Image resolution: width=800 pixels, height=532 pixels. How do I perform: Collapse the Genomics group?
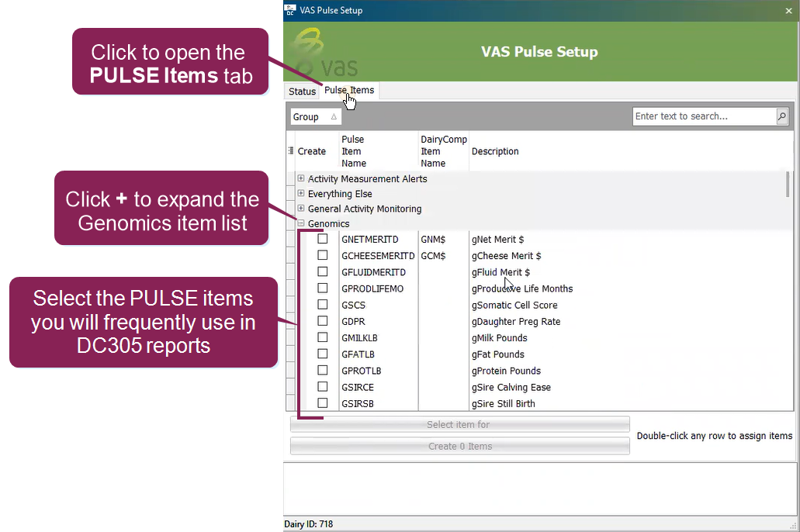pyautogui.click(x=301, y=224)
